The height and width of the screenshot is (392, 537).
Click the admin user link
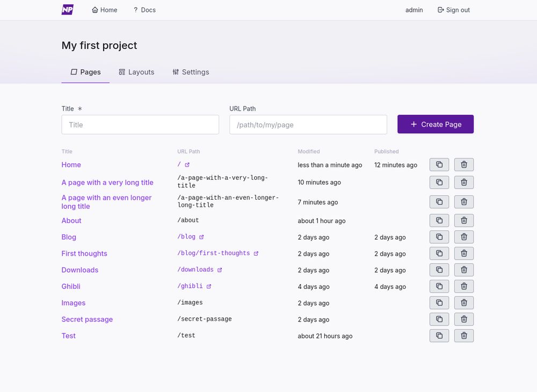(414, 10)
